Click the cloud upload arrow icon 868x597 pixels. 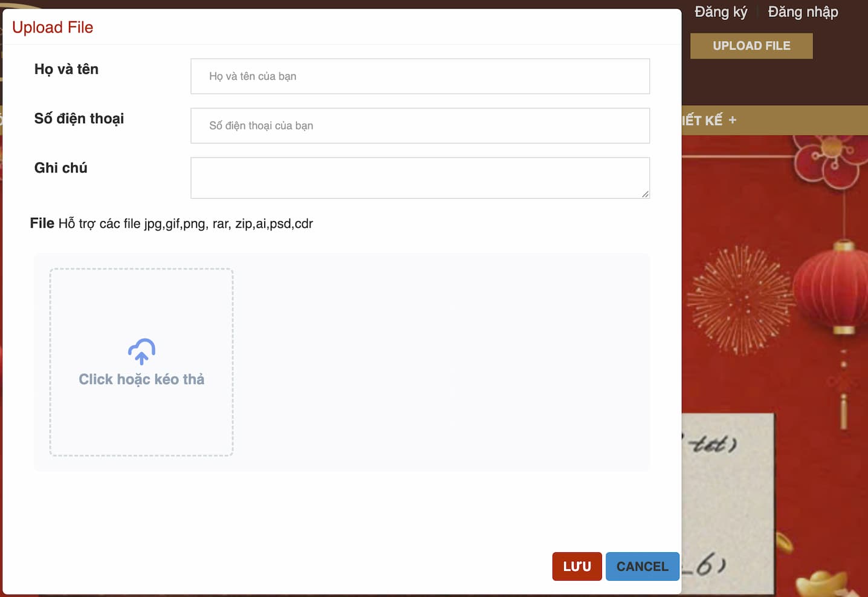click(141, 351)
